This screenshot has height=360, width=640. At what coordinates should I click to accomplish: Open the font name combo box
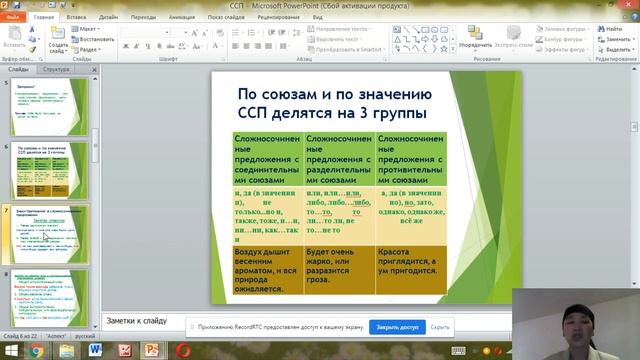pos(145,33)
